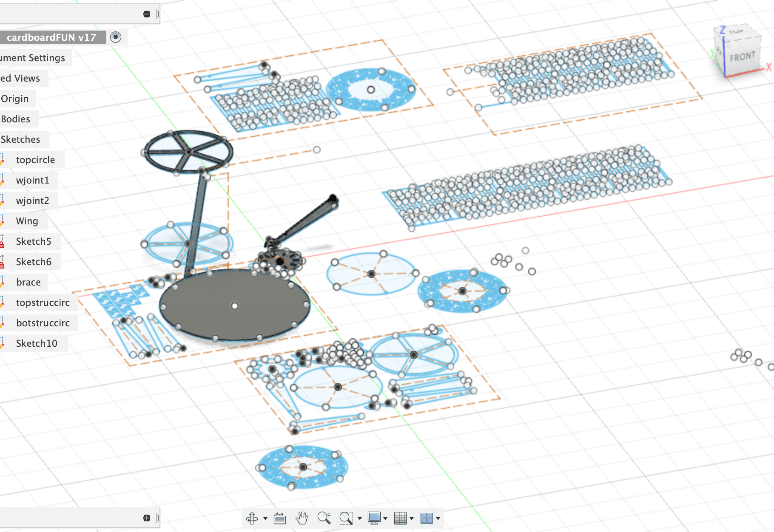Open Document Settings in the browser tree
This screenshot has width=774, height=532.
click(33, 58)
